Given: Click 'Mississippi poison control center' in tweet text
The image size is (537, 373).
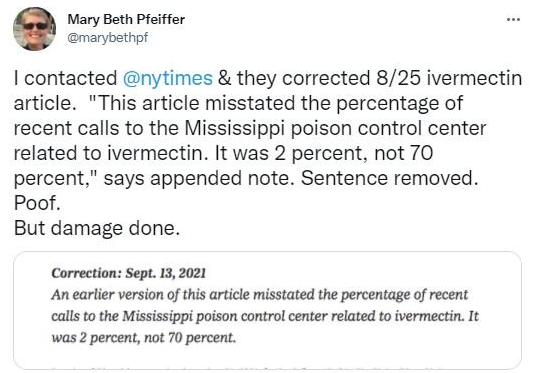Looking at the screenshot, I should coord(335,128).
